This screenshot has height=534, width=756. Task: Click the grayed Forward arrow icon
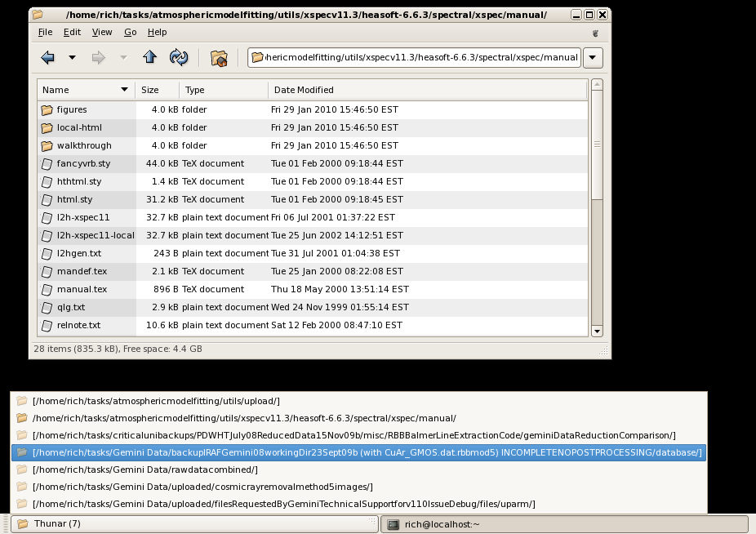coord(98,57)
